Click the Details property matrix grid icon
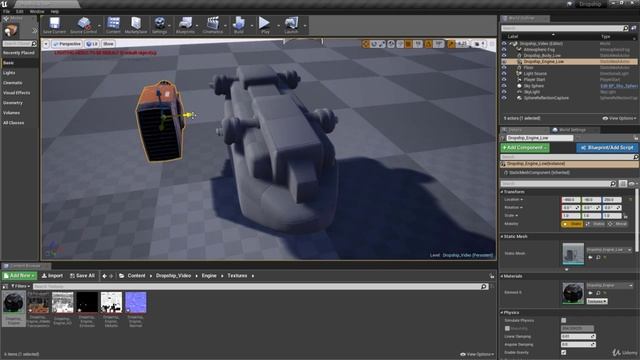Viewport: 640px width, 360px height. 622,184
